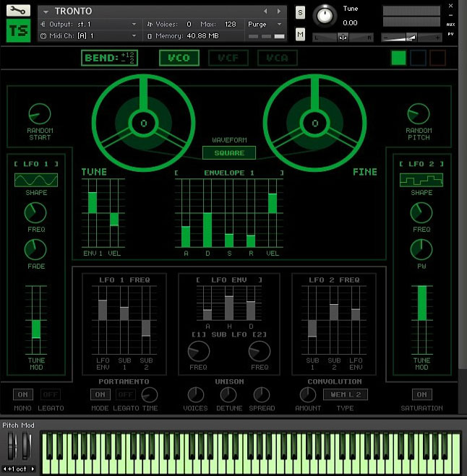This screenshot has height=476, width=467.
Task: Select the bright green color swatch
Action: 398,59
